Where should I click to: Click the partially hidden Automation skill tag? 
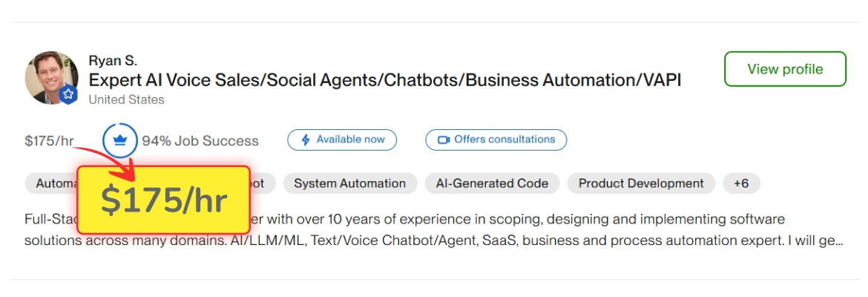coord(51,183)
